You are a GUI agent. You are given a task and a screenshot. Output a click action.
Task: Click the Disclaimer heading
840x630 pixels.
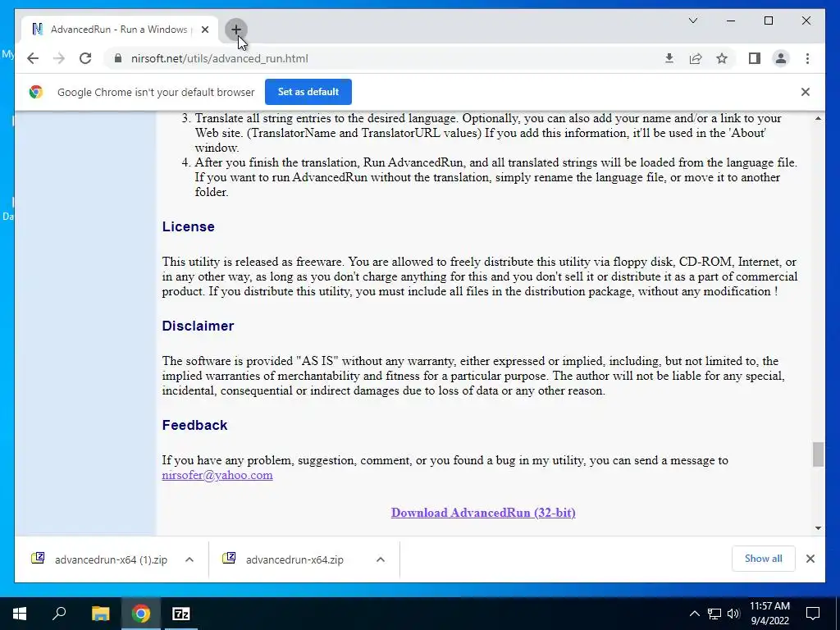[198, 326]
